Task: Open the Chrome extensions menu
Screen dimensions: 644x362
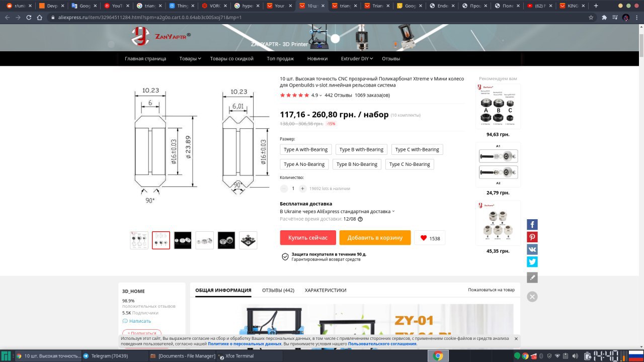Action: (604, 17)
